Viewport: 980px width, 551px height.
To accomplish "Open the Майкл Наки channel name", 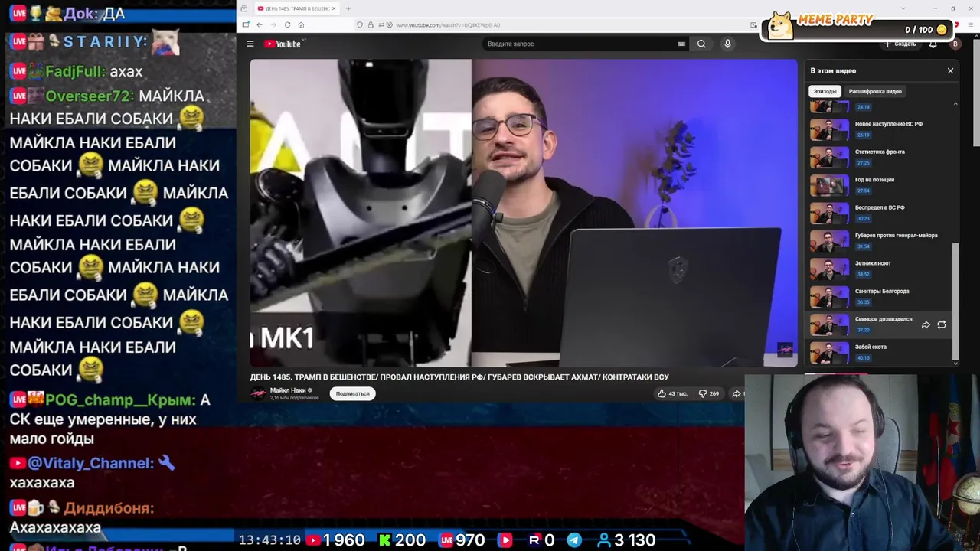I will point(288,390).
